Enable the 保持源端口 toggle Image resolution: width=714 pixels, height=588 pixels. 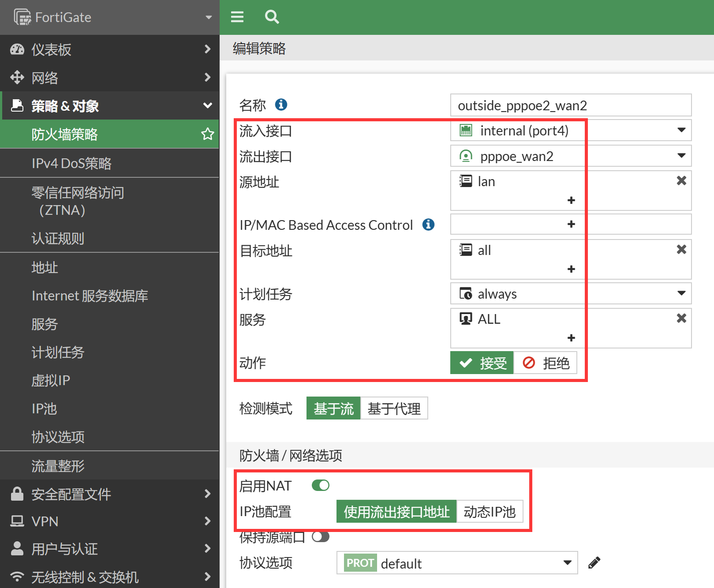click(x=321, y=537)
